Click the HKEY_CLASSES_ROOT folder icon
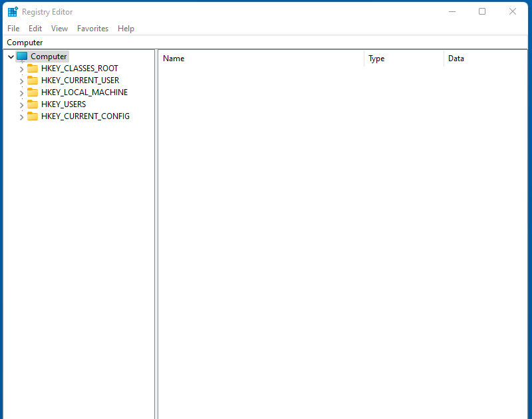This screenshot has width=532, height=419. pos(33,68)
